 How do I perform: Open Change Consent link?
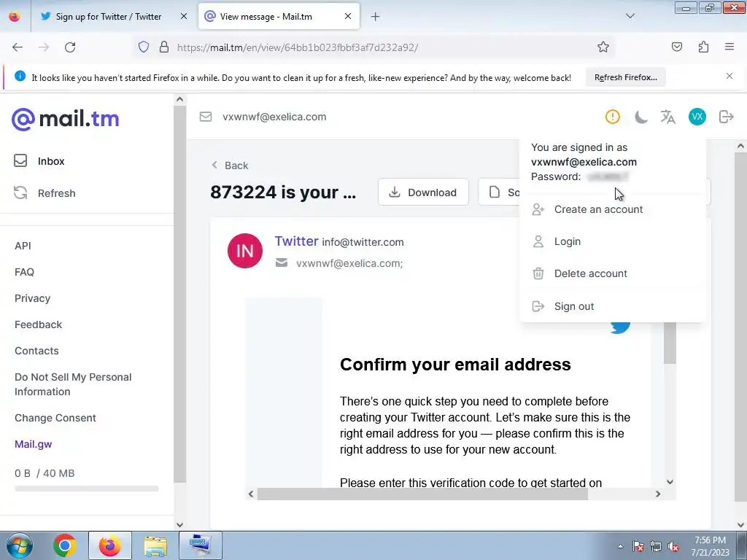click(x=55, y=418)
